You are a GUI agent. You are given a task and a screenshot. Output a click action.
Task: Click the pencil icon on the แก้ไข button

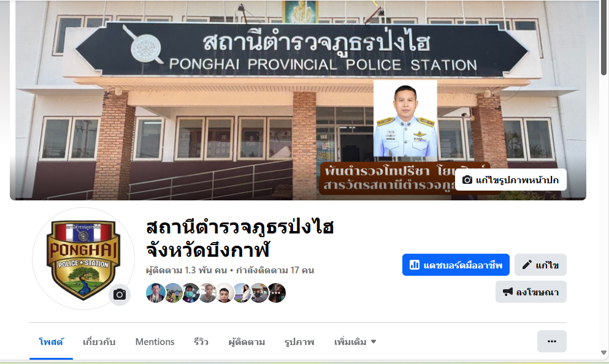coord(527,265)
